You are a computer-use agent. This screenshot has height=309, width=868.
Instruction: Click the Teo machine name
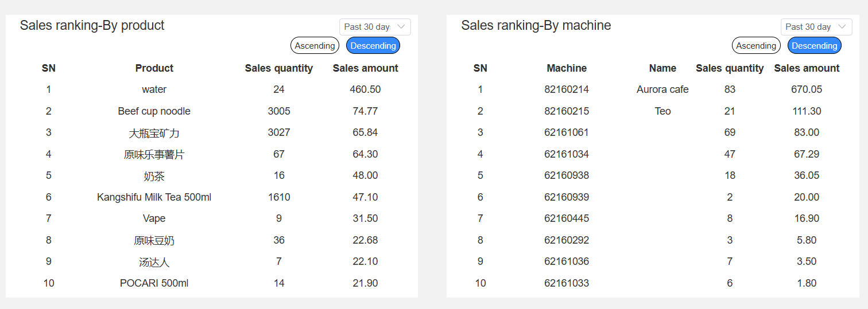pyautogui.click(x=662, y=111)
